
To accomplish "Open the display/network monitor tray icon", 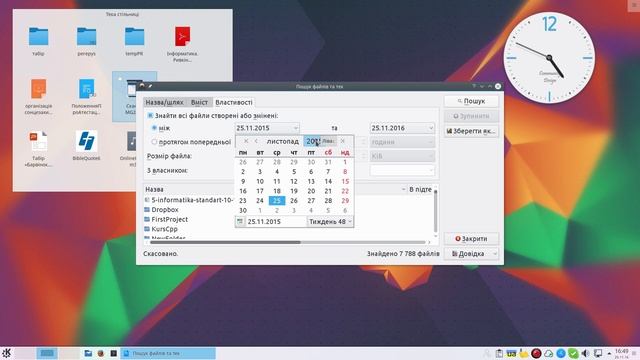I will (598, 353).
